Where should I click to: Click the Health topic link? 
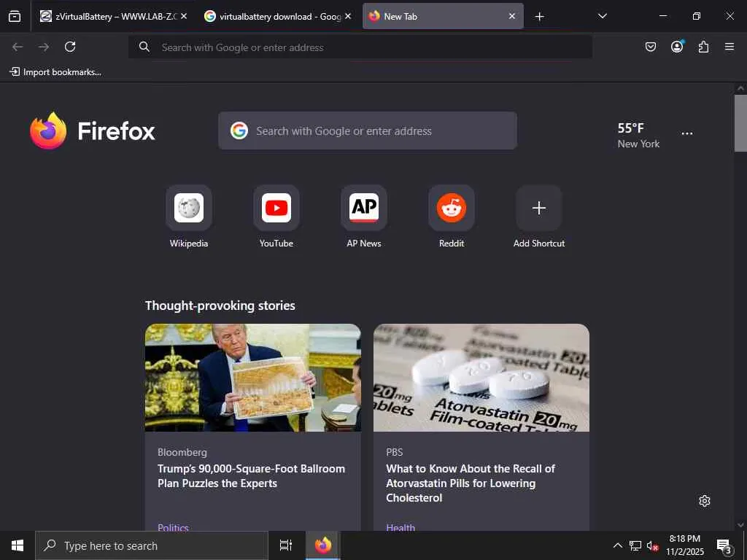tap(400, 527)
